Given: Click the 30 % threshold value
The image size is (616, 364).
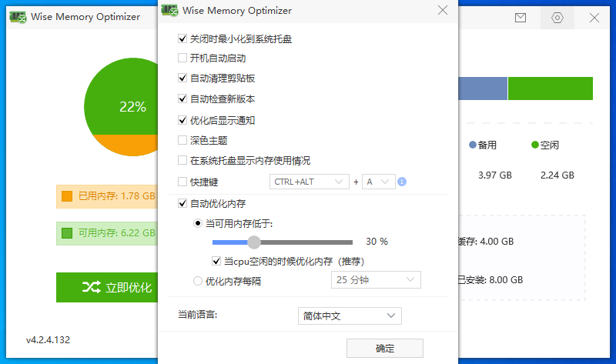Looking at the screenshot, I should point(377,242).
